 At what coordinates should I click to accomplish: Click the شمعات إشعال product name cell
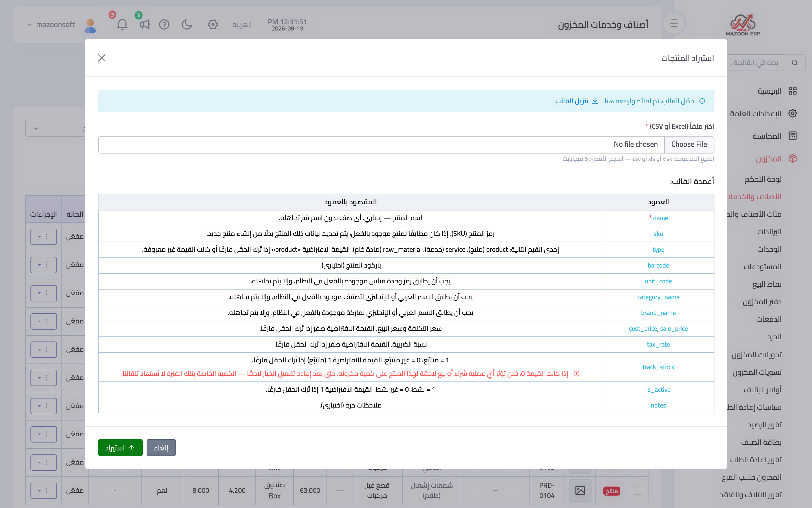[431, 491]
